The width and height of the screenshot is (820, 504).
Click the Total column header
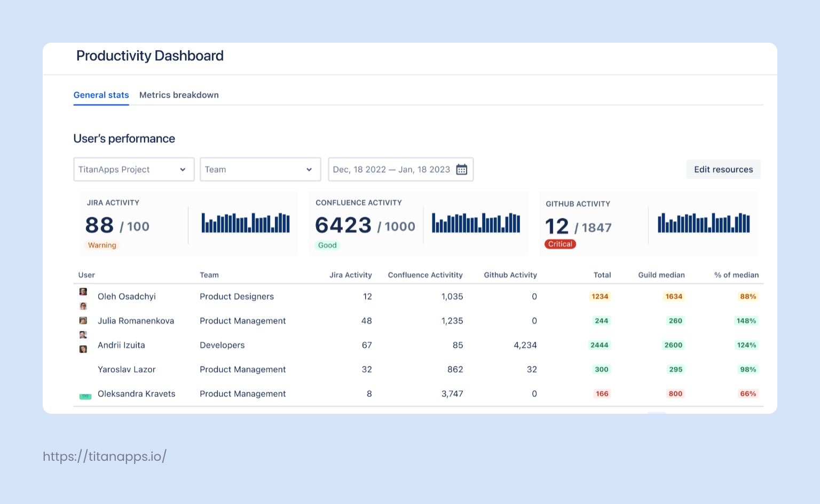[x=602, y=275]
